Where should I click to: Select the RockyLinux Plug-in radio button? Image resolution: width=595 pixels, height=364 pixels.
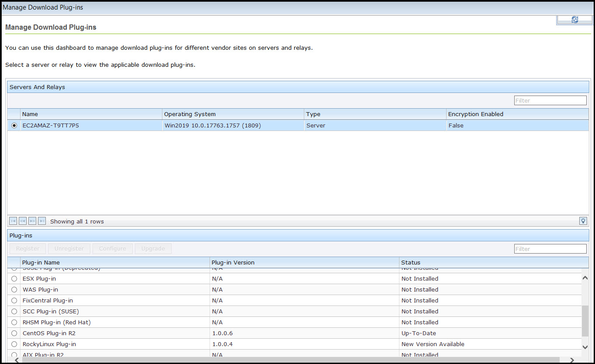pyautogui.click(x=14, y=344)
